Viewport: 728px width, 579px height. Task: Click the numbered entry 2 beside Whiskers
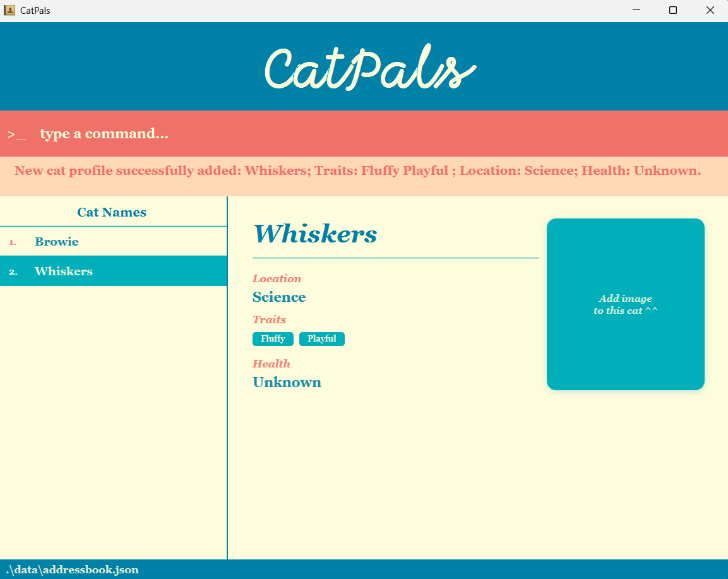coord(11,271)
